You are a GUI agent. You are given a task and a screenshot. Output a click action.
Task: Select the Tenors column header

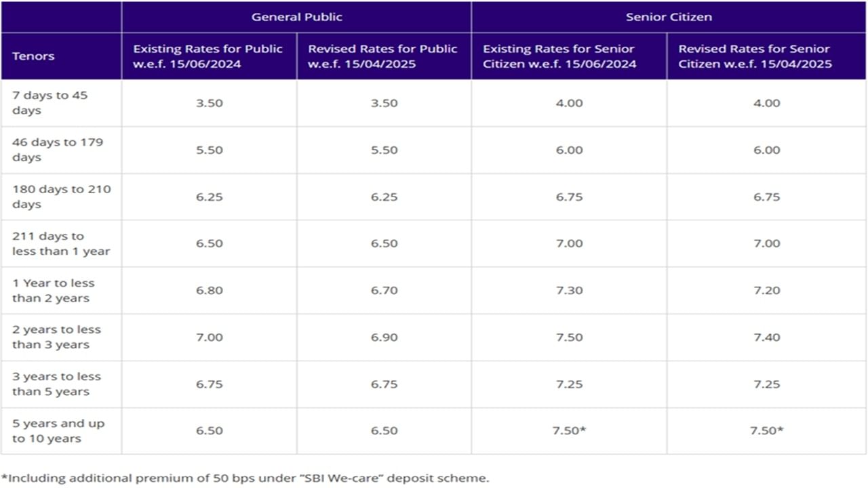point(33,56)
